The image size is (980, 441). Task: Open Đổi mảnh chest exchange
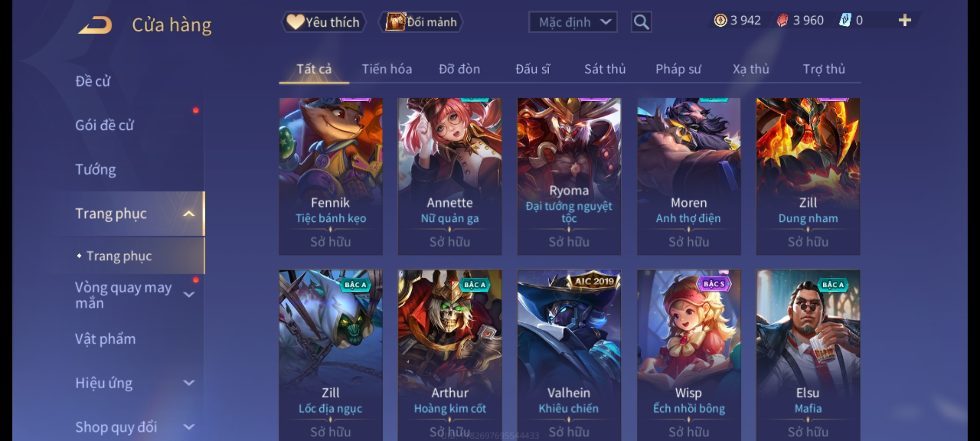coord(421,22)
